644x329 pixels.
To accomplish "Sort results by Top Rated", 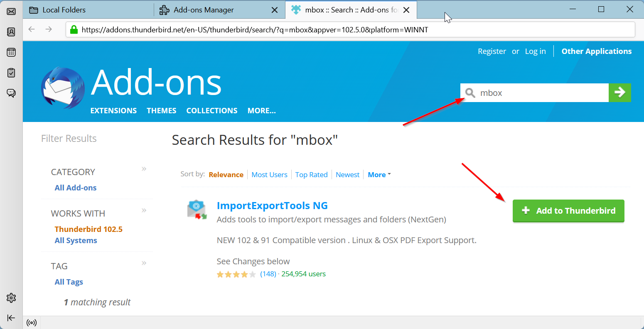I will coord(312,175).
